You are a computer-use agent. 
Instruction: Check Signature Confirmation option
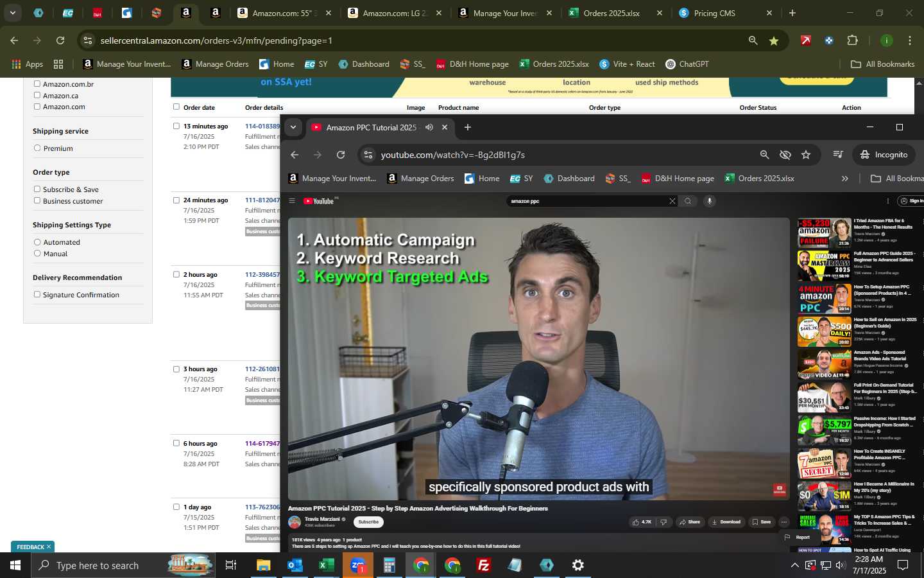(x=37, y=294)
